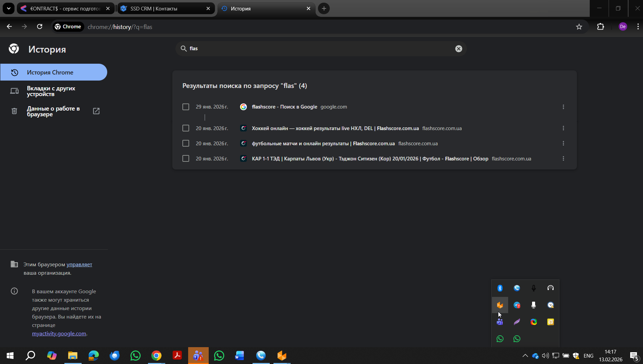643x364 pixels.
Task: Open the new tab plus button
Action: 324,8
